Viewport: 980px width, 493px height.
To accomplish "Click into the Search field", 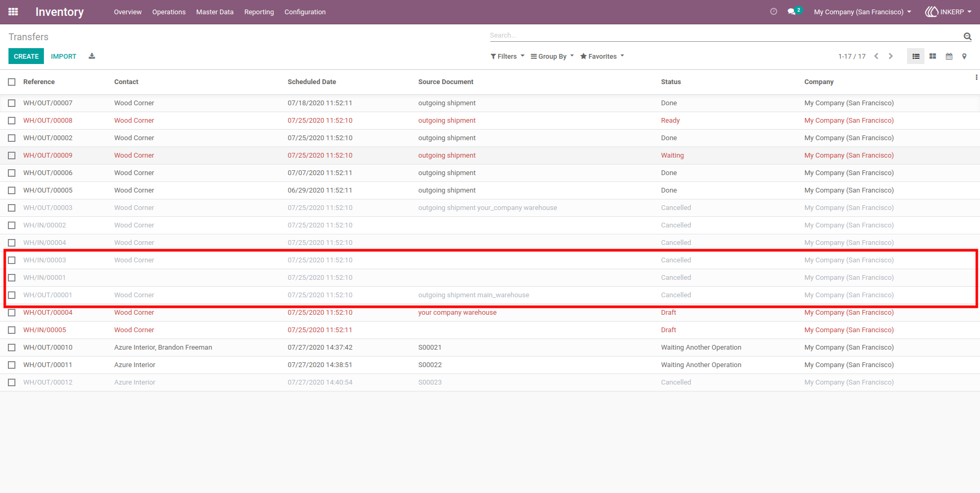I will pyautogui.click(x=725, y=35).
